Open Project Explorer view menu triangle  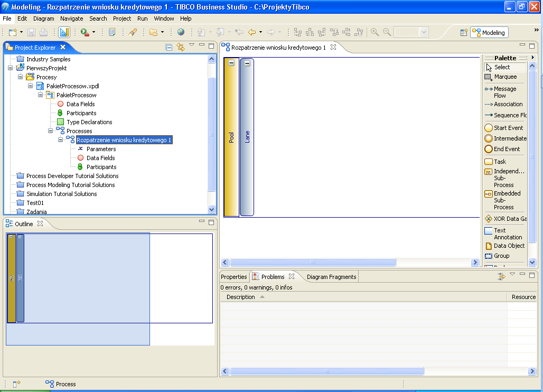tap(192, 45)
